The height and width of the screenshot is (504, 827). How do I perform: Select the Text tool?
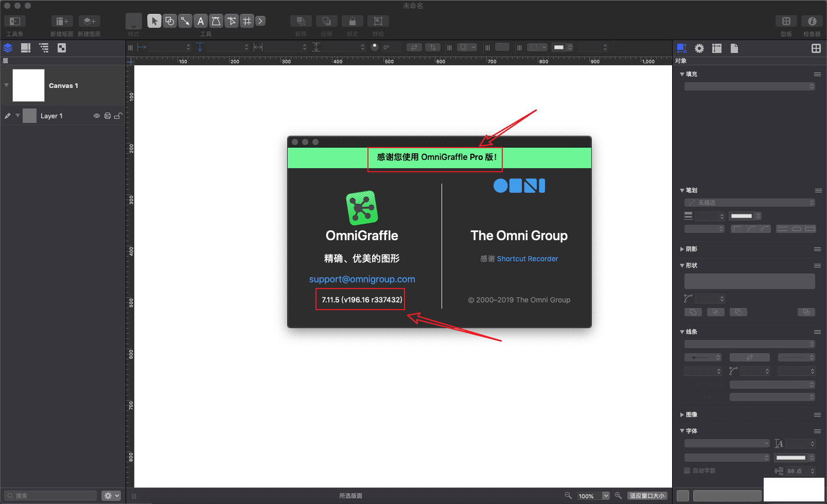coord(201,21)
